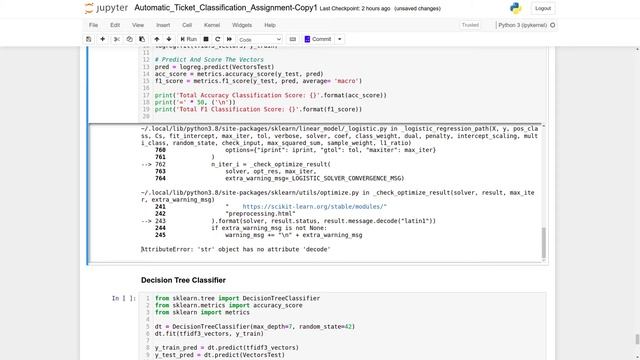640x360 pixels.
Task: Click the Jupyter logo
Action: [x=106, y=8]
